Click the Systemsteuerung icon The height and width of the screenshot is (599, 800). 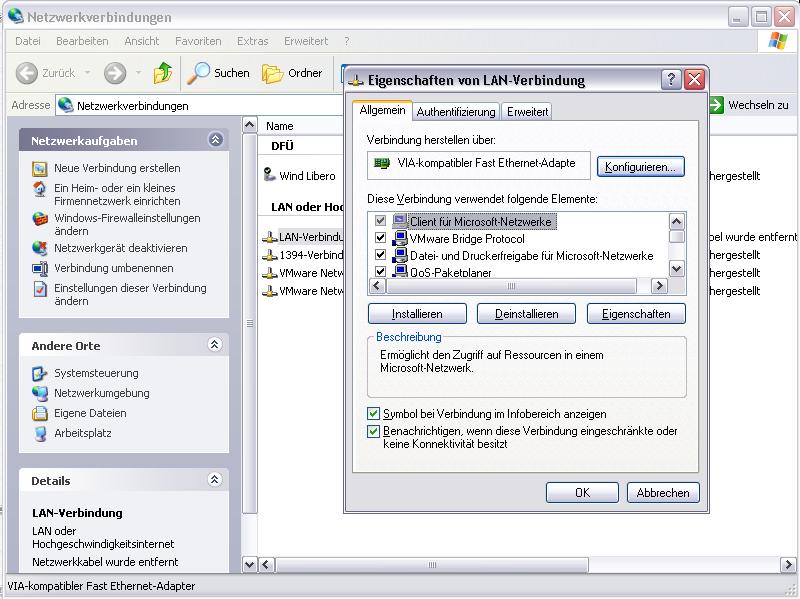coord(40,373)
